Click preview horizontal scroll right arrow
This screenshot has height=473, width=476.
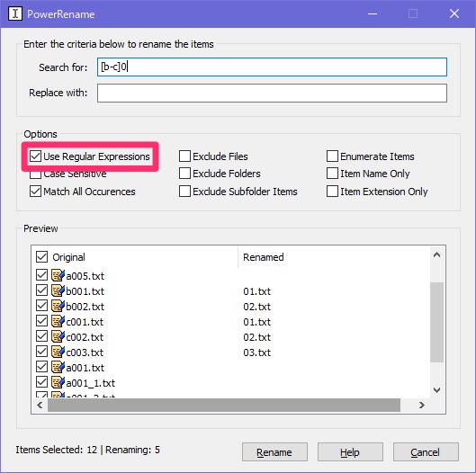tap(422, 405)
